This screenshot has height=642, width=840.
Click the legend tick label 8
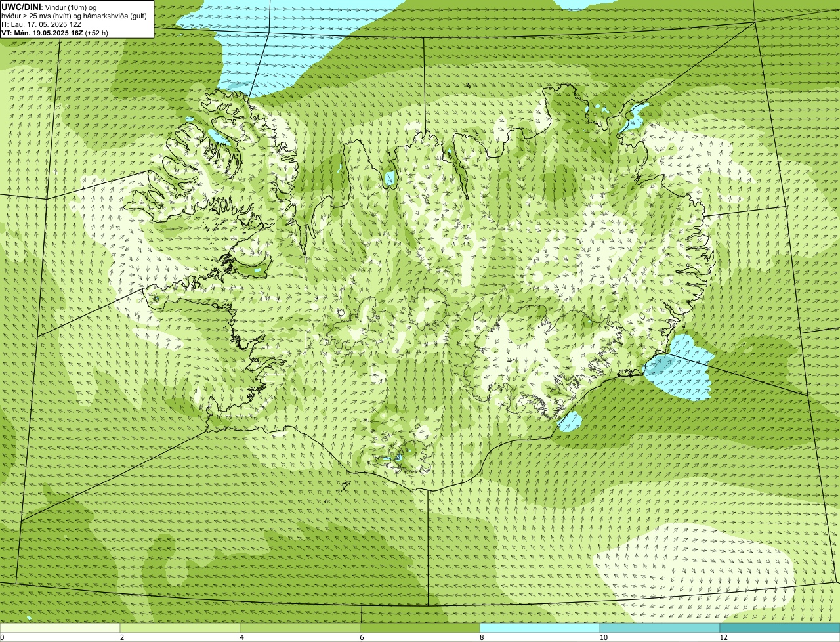click(481, 637)
